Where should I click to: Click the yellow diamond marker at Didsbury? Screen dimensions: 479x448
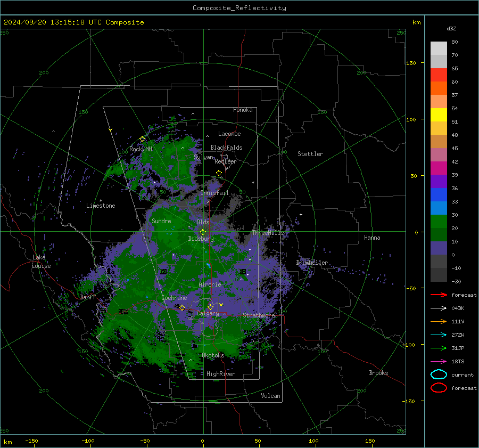pyautogui.click(x=203, y=232)
